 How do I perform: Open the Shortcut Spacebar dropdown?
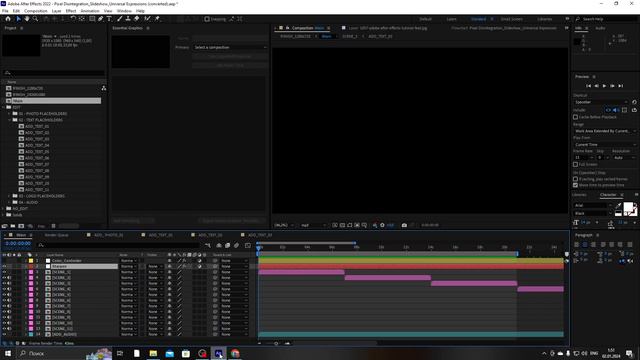tap(601, 102)
